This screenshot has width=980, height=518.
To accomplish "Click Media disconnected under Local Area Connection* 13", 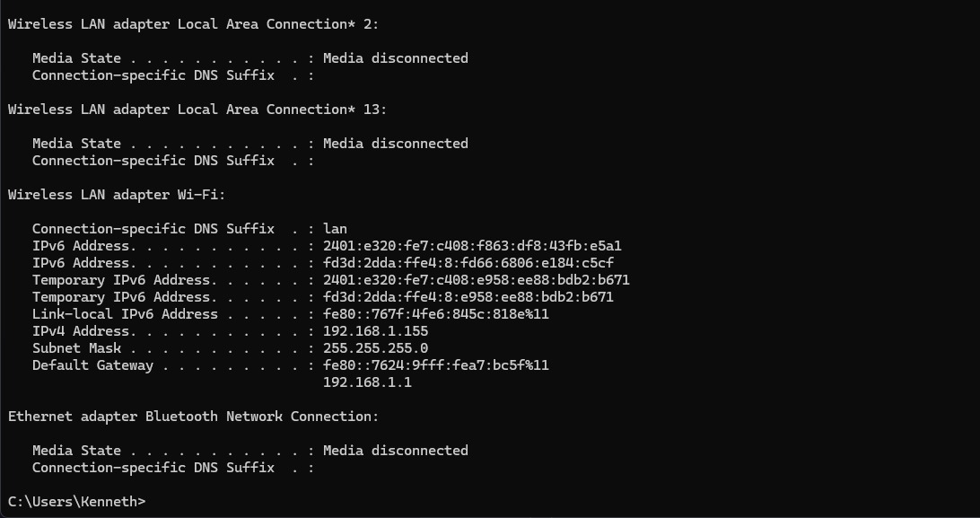I will coord(396,143).
